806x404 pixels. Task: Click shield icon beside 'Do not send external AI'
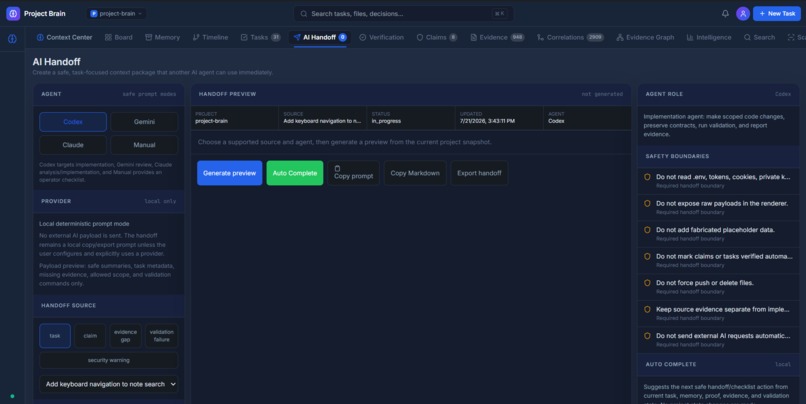pos(647,336)
